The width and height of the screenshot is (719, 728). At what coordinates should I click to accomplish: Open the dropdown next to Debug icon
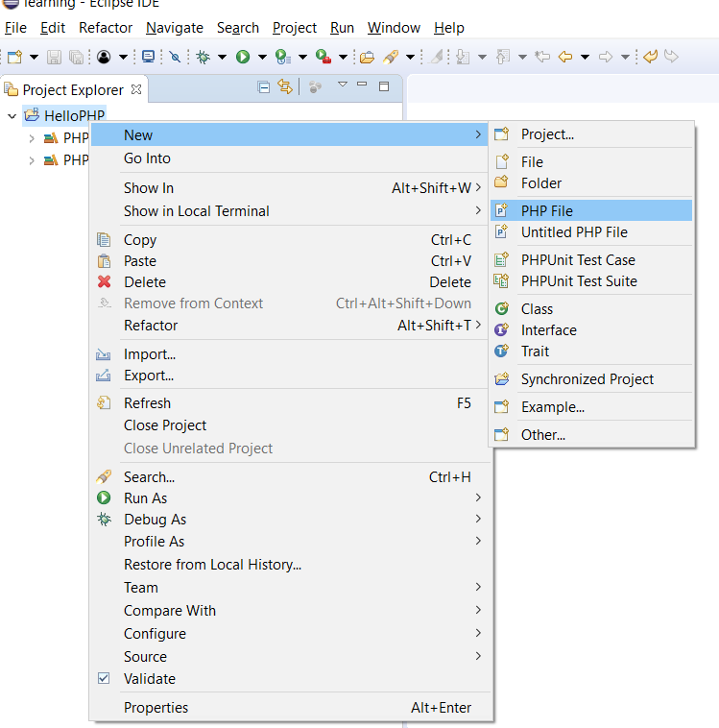coord(223,57)
